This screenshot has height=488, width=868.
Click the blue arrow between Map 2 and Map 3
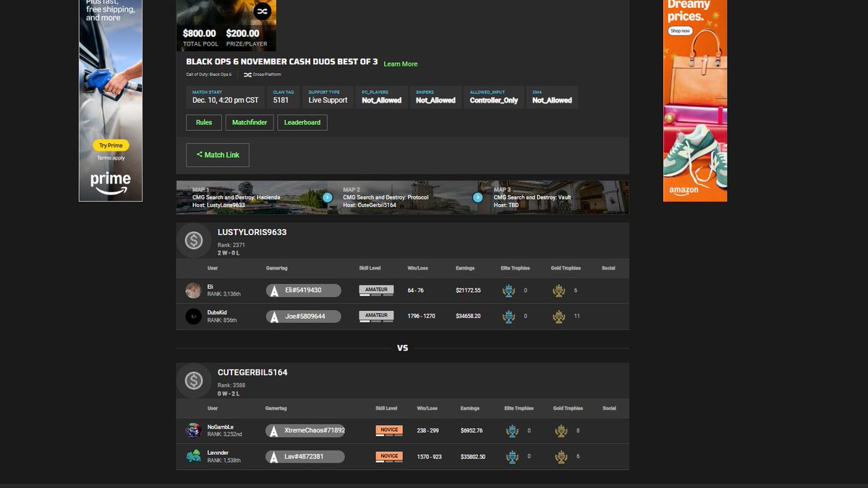coord(477,197)
